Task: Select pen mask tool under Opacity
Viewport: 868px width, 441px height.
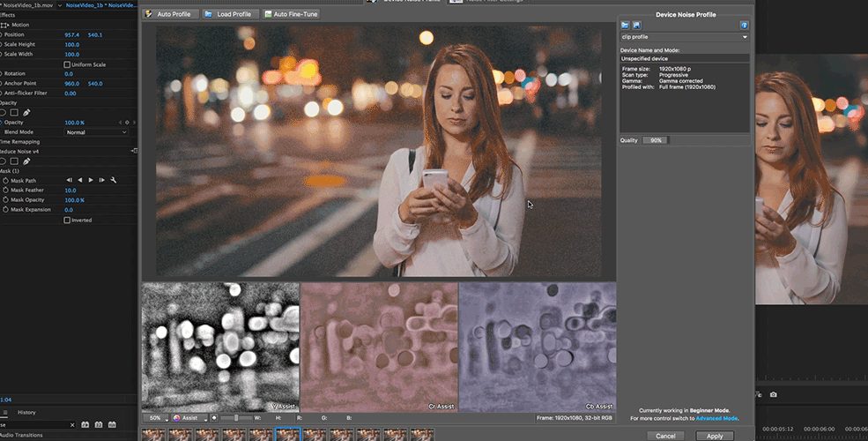Action: click(x=26, y=113)
